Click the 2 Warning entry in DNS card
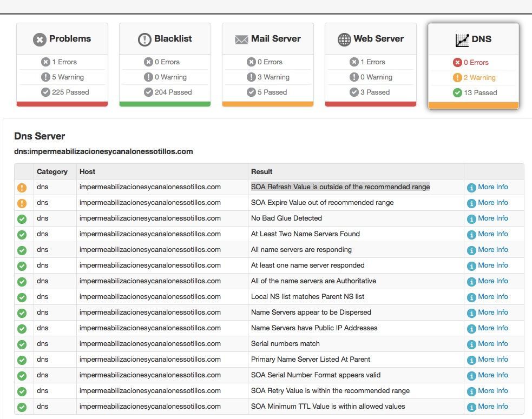The image size is (532, 419). pos(474,78)
